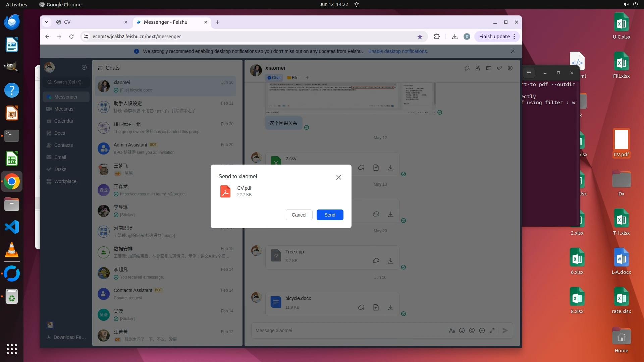Click the plus icon beside profile avatar
The width and height of the screenshot is (644, 362).
pyautogui.click(x=84, y=67)
